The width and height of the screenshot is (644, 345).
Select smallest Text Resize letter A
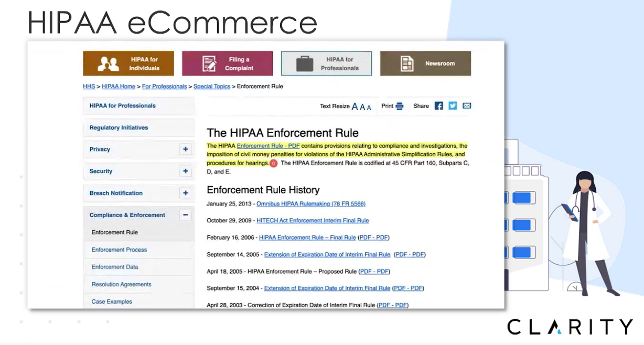tap(369, 107)
